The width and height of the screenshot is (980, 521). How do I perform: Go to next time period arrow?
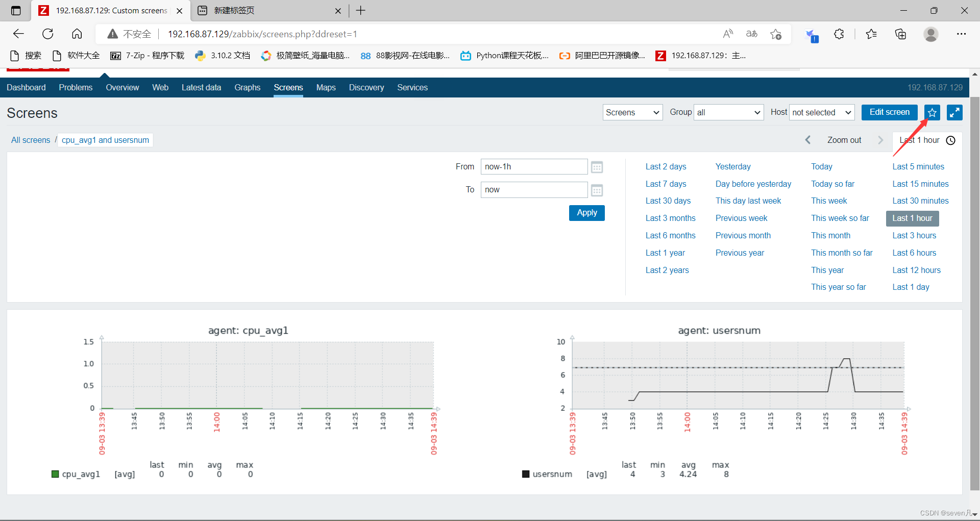click(880, 140)
